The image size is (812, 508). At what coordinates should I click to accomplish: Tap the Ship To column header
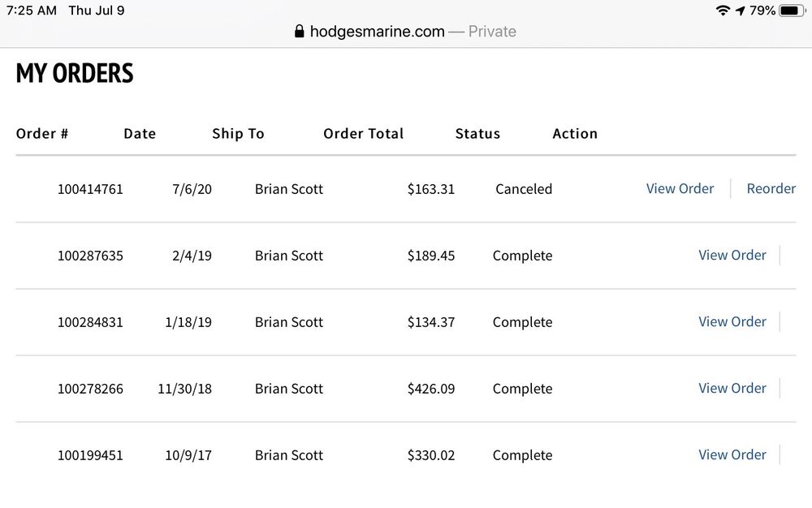pyautogui.click(x=238, y=134)
